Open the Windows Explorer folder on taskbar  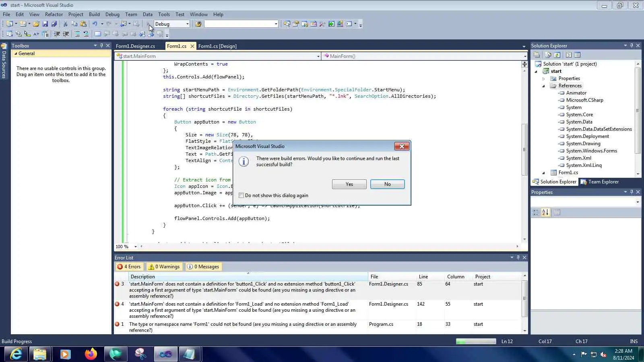pyautogui.click(x=40, y=354)
